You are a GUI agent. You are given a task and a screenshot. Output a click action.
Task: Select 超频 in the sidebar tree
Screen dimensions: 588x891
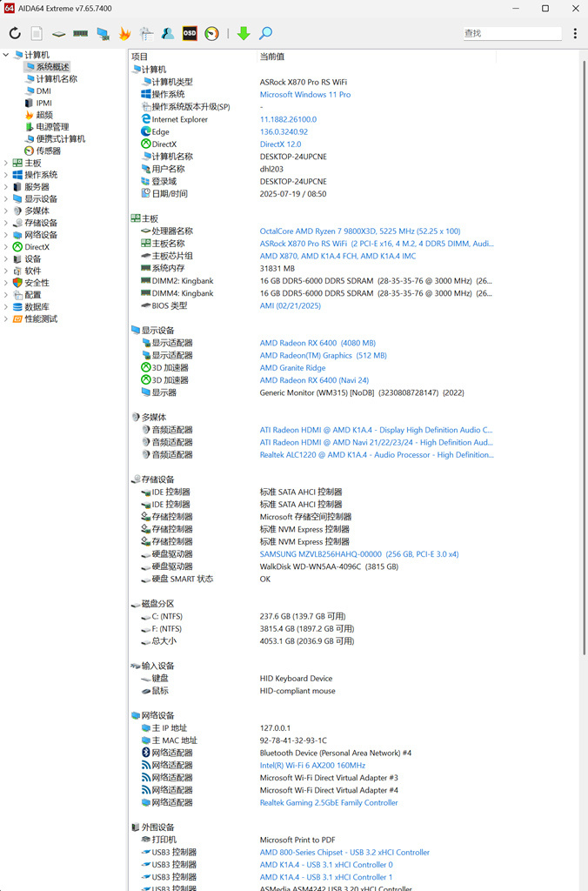click(43, 115)
